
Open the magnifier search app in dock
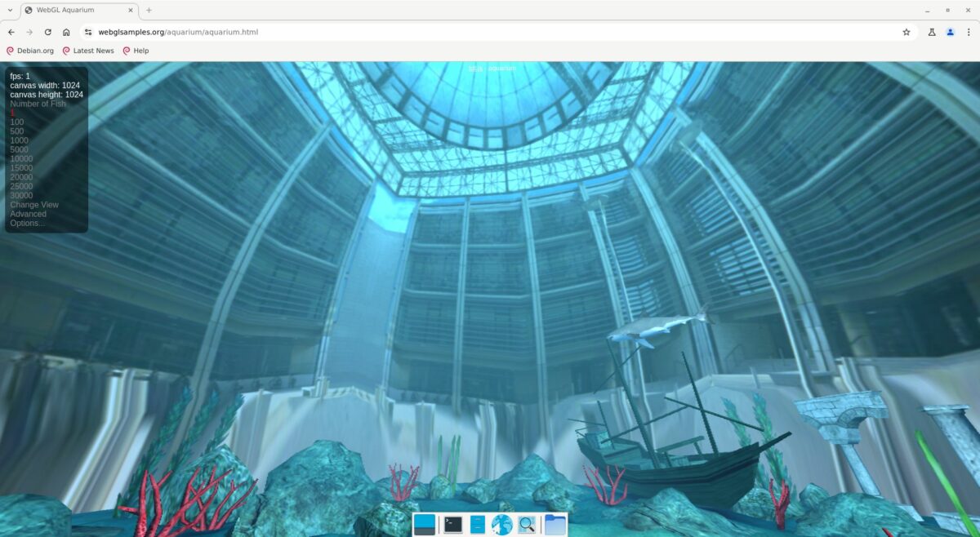(527, 525)
